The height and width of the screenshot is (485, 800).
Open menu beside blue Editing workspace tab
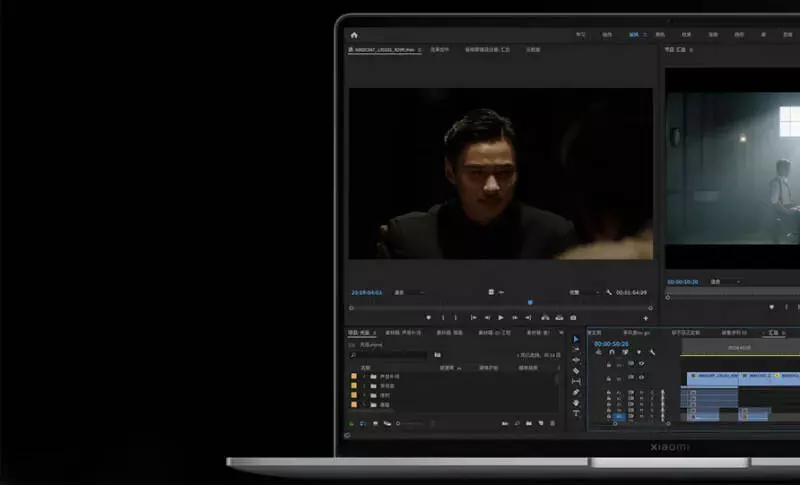point(645,35)
